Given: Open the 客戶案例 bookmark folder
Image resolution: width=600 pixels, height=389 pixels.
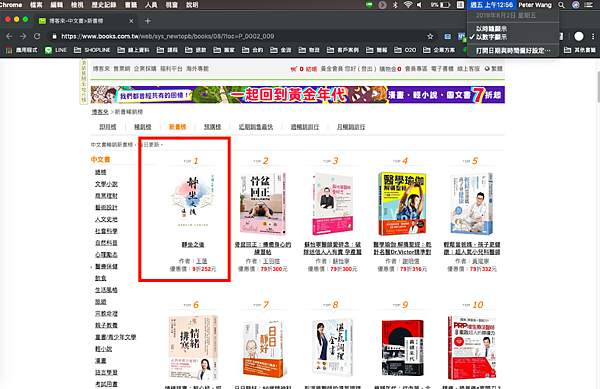Looking at the screenshot, I should point(343,50).
